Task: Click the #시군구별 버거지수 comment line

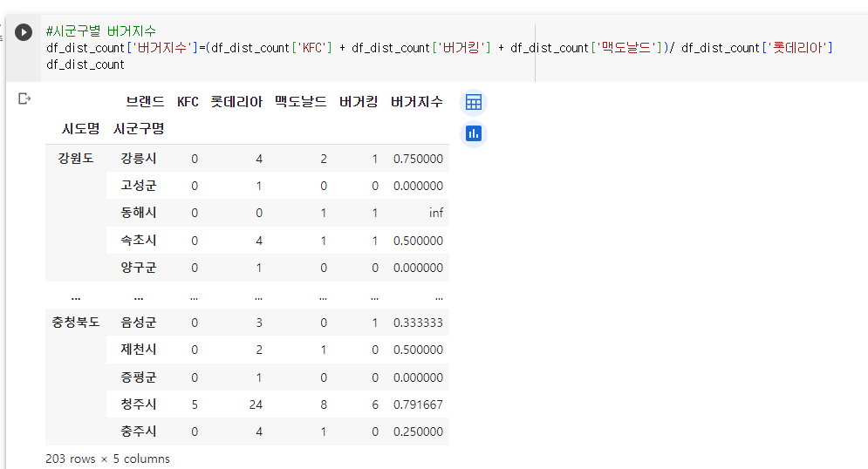Action: (101, 31)
